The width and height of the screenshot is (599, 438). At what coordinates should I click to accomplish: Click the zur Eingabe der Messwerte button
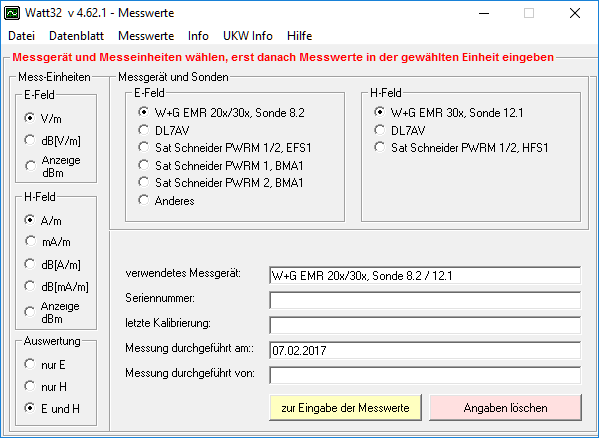pos(345,407)
